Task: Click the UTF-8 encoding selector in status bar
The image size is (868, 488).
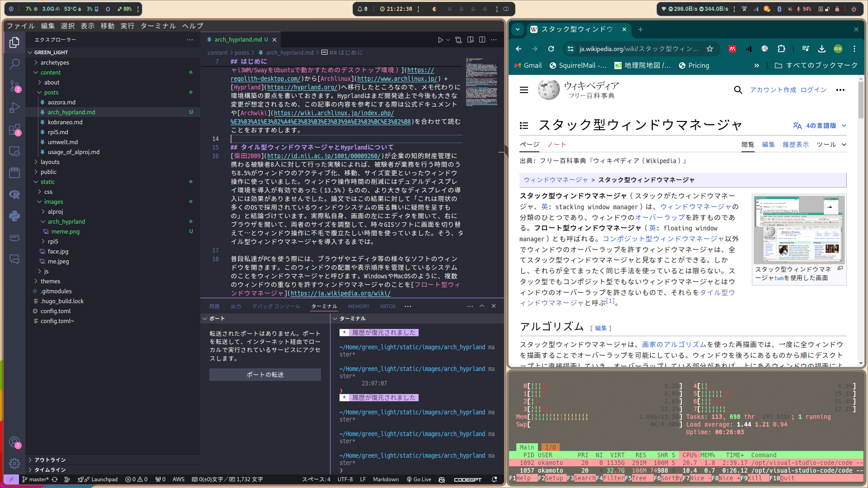Action: pos(346,480)
